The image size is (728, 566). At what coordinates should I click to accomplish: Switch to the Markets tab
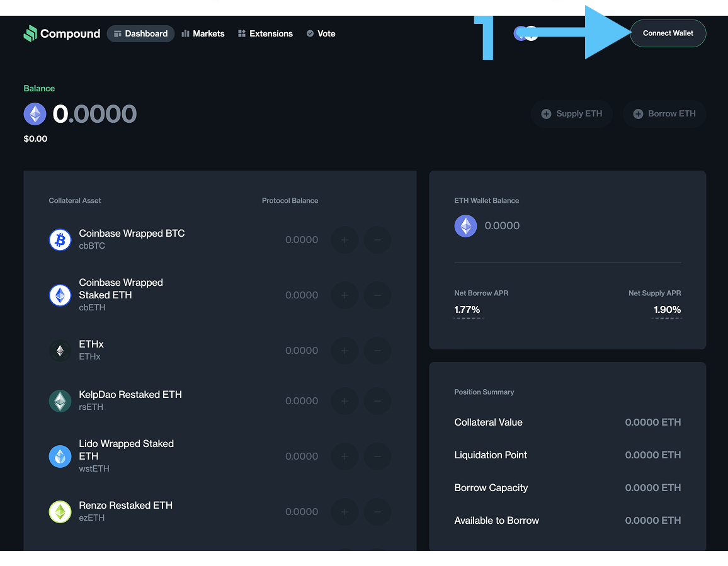203,33
